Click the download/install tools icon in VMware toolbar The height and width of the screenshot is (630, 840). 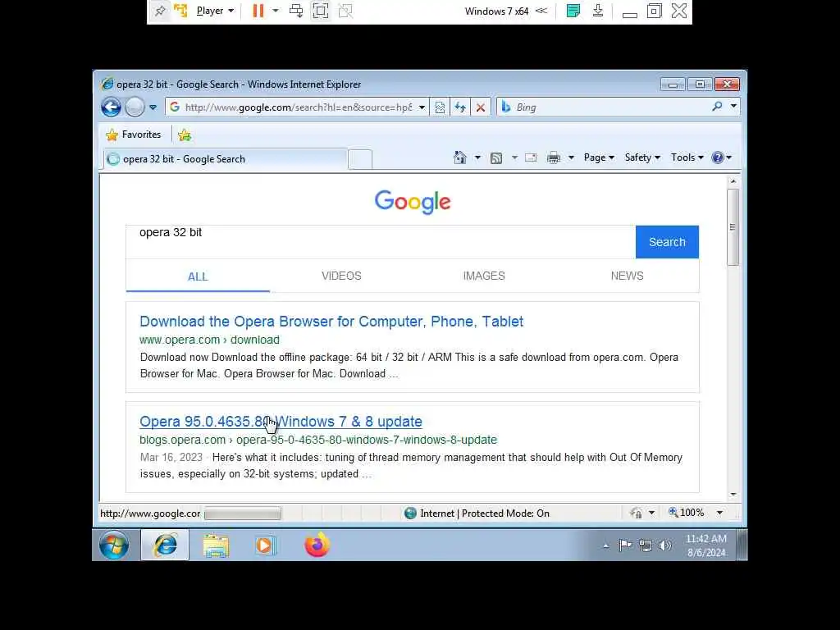coord(598,11)
